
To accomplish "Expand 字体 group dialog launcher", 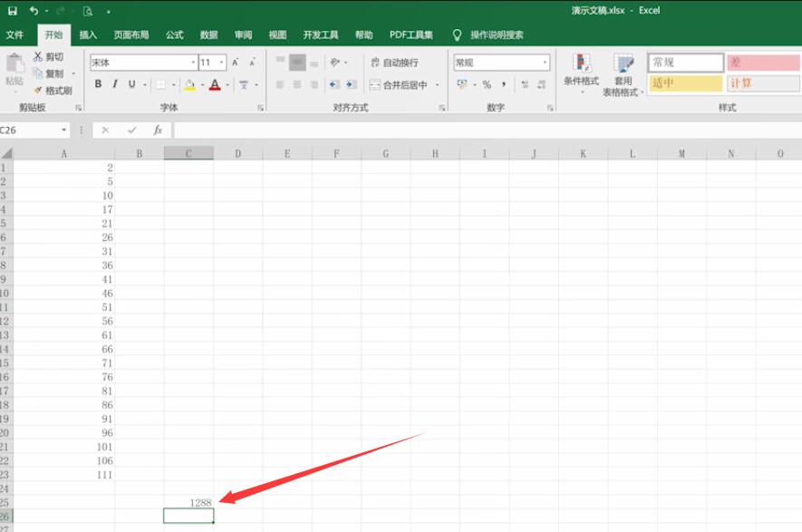I will pos(260,108).
